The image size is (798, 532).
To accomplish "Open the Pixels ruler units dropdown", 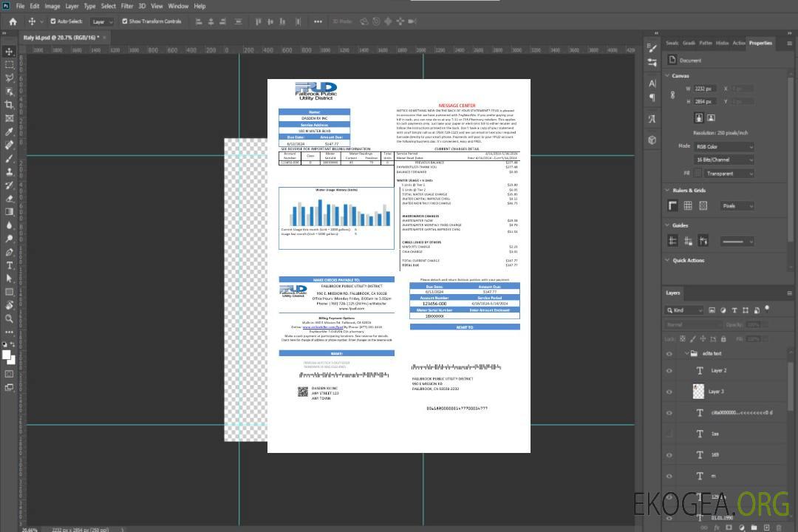I will pos(737,206).
